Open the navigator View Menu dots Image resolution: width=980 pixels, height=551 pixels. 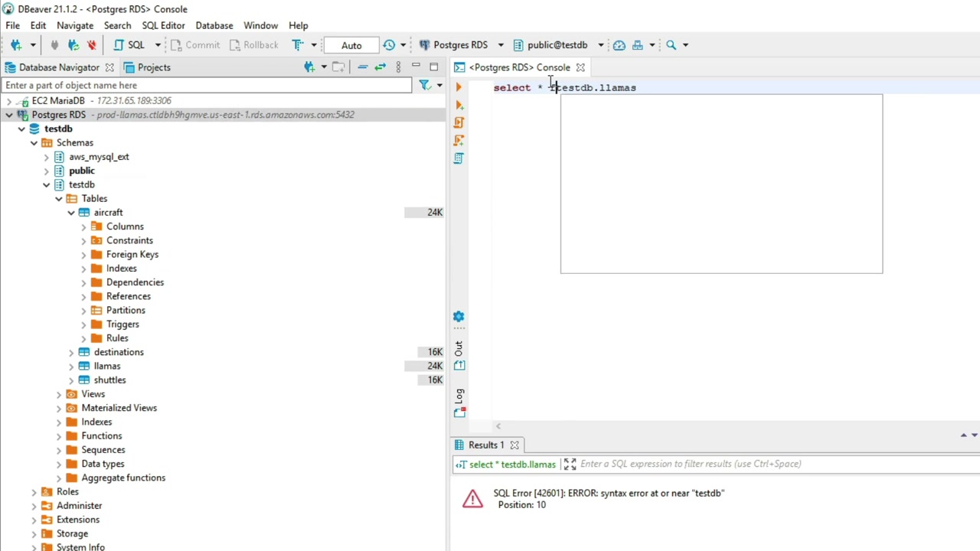tap(398, 67)
